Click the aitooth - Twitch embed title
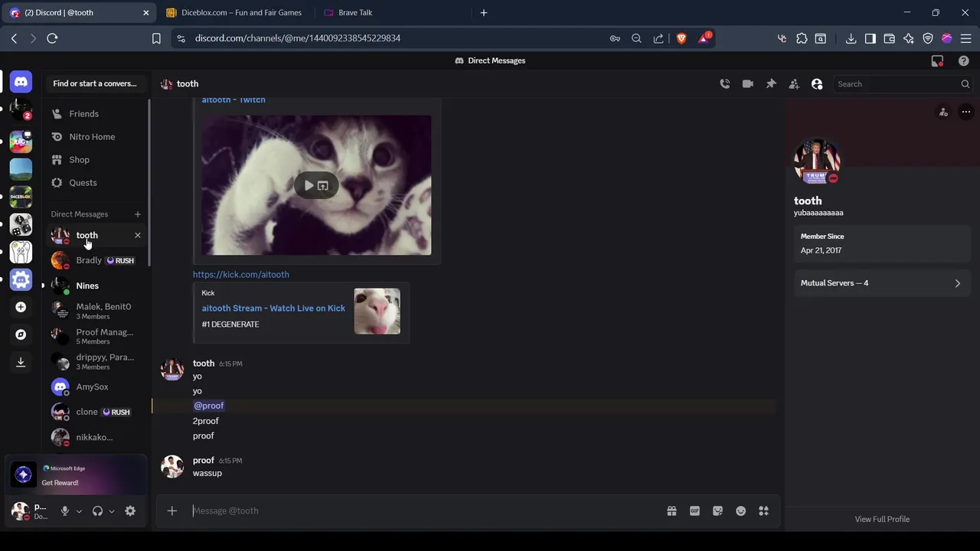Viewport: 980px width, 551px height. (x=234, y=99)
